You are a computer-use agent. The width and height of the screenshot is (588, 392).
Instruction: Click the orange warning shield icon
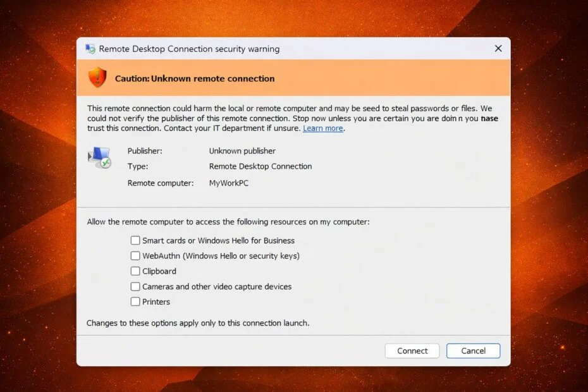[x=97, y=78]
